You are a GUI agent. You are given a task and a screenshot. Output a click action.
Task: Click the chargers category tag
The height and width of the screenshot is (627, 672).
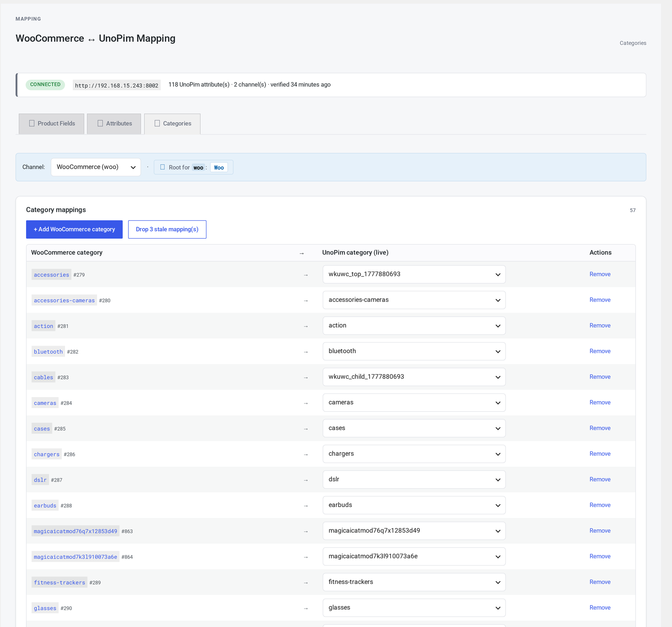point(47,454)
